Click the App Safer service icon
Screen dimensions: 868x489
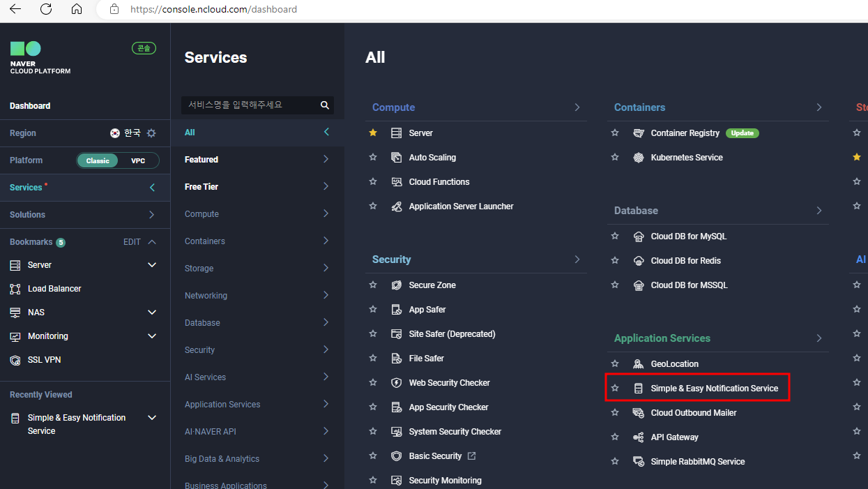397,310
